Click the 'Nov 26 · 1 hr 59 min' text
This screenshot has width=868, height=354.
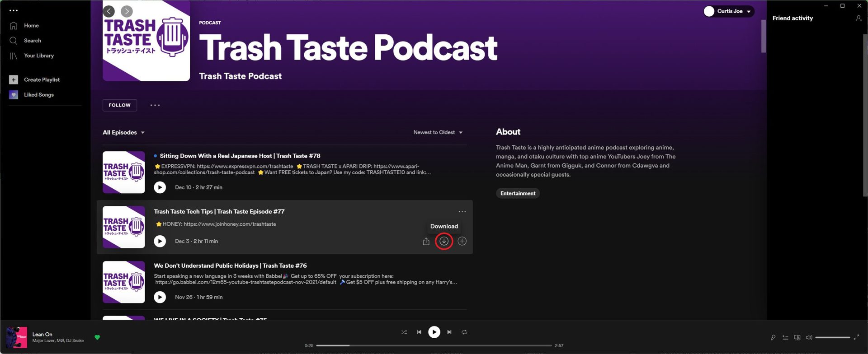[x=198, y=297]
